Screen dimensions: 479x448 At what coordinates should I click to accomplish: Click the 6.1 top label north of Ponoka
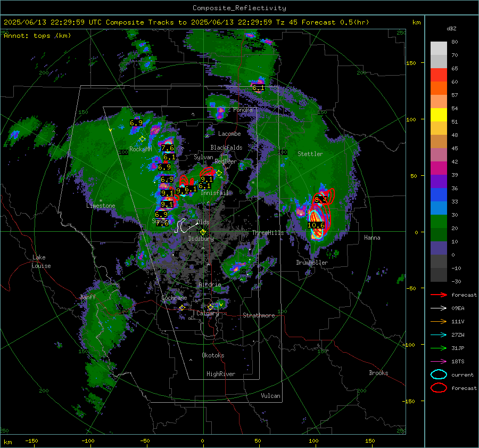(x=258, y=88)
